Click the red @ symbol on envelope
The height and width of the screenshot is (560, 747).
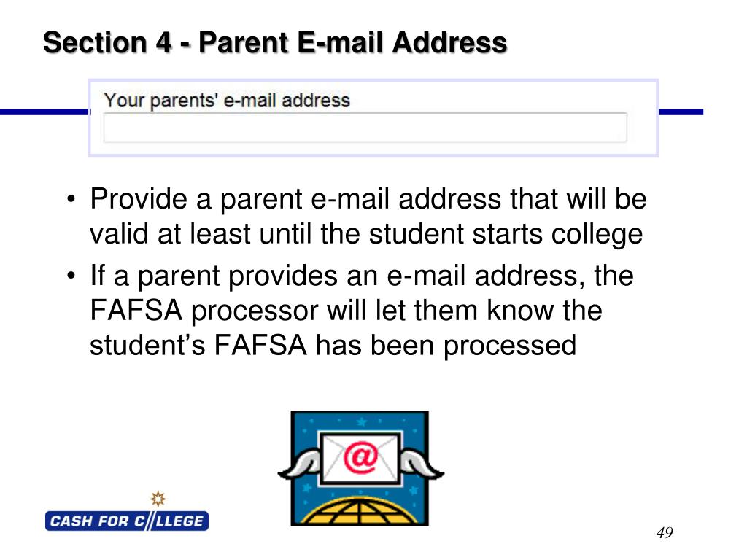(360, 458)
